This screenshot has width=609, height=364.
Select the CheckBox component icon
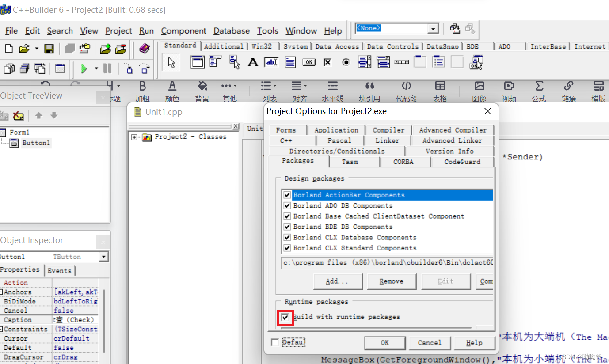[x=327, y=62]
